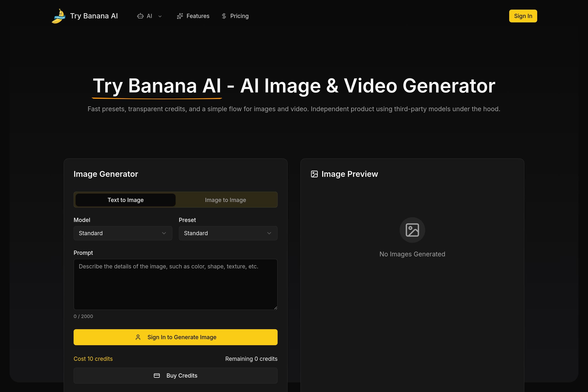Click the image icon in Image Preview header
Image resolution: width=588 pixels, height=392 pixels.
(314, 174)
